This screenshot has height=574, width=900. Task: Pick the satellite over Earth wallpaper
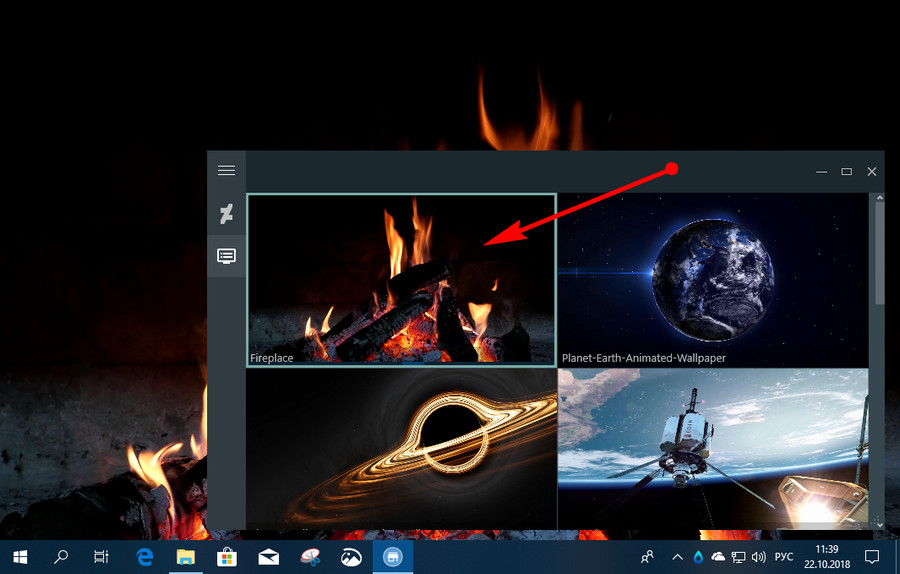[x=713, y=447]
